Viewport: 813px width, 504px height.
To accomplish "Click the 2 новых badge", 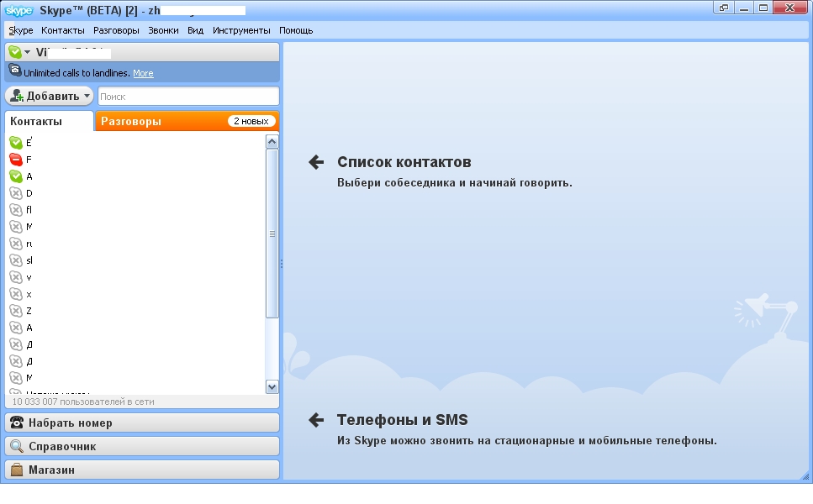I will tap(251, 121).
